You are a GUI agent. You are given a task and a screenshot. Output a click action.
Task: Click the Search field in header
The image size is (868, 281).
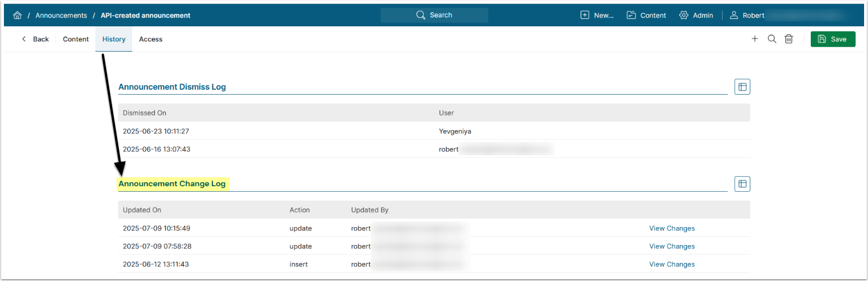434,15
